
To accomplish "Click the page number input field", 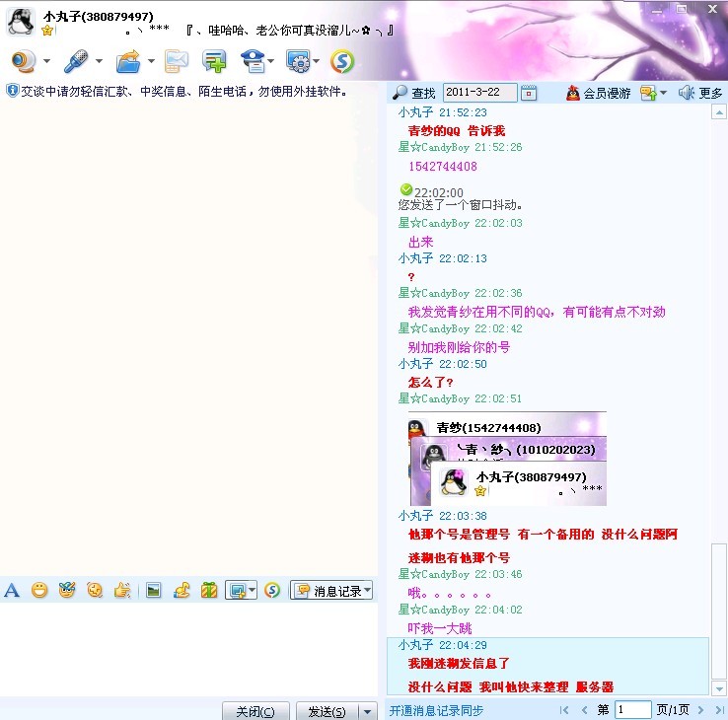I will pos(632,710).
